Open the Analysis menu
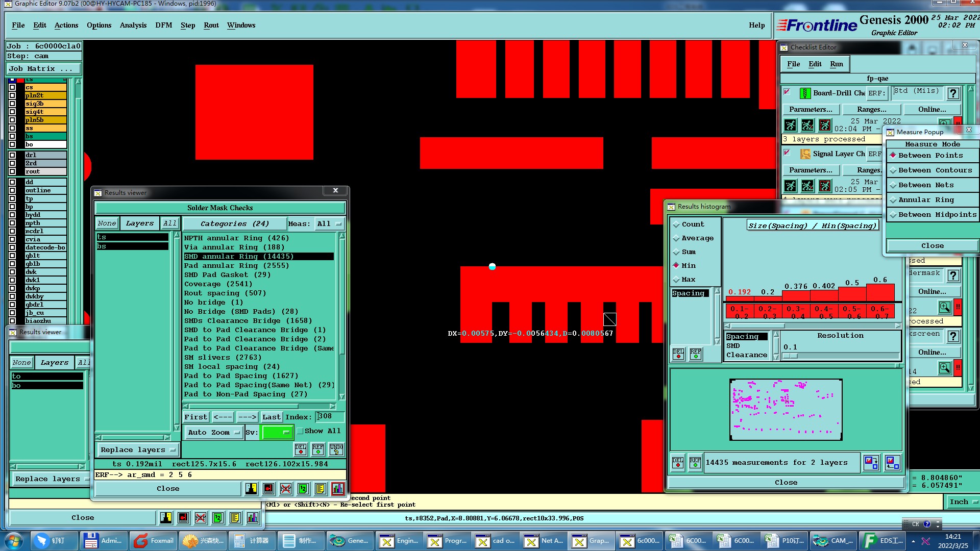This screenshot has height=551, width=980. [133, 25]
